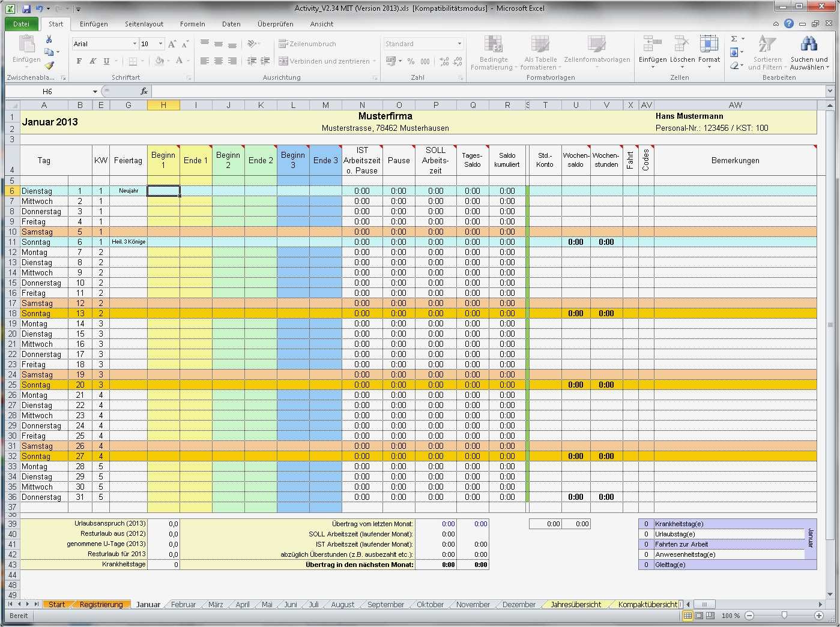Click the Cut scissors icon

click(49, 40)
